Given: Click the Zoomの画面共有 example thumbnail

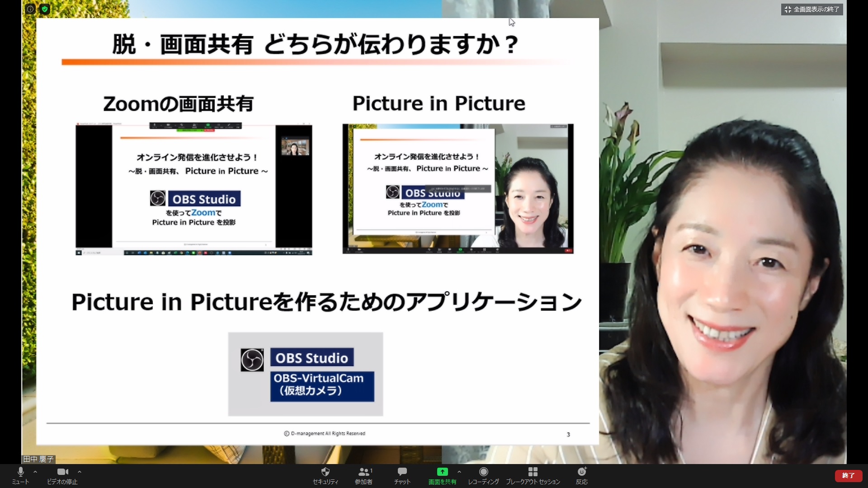Looking at the screenshot, I should (194, 189).
